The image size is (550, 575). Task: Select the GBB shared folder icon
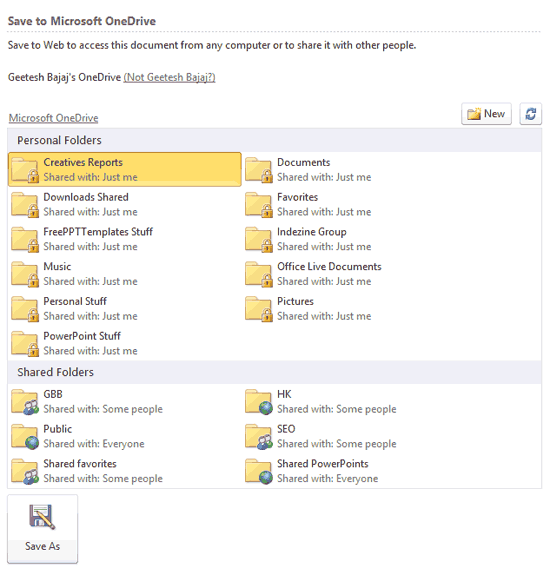pos(25,402)
